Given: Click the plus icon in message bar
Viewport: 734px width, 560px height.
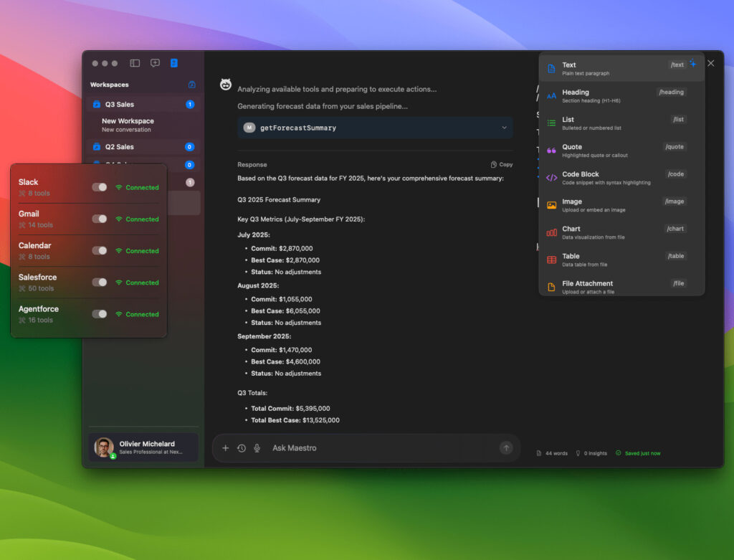Looking at the screenshot, I should click(226, 448).
